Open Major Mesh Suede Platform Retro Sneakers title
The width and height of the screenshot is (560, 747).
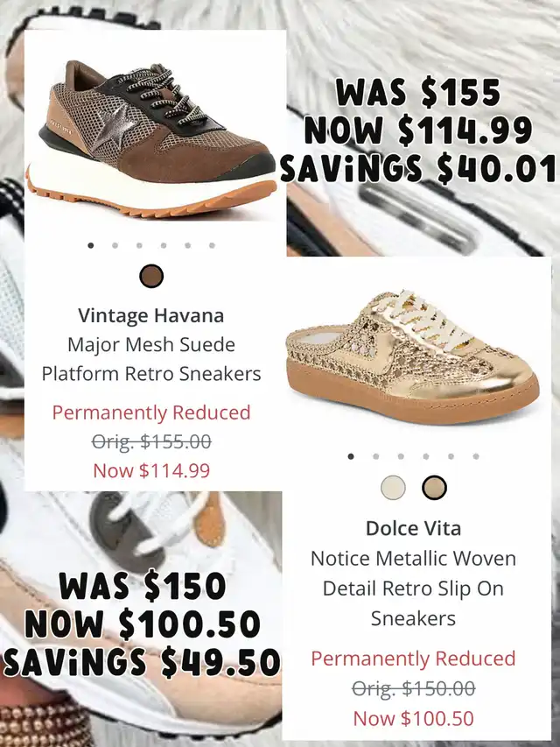click(x=151, y=359)
